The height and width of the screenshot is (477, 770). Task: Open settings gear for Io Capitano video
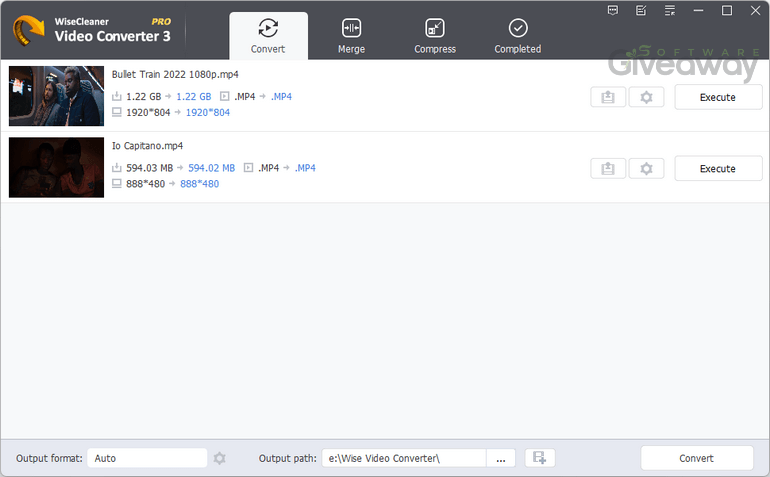646,169
